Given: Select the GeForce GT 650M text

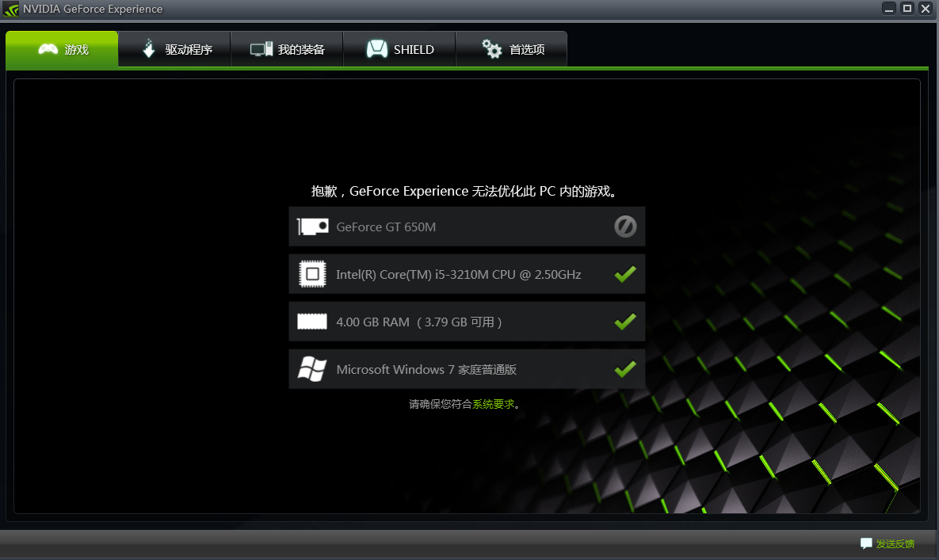Looking at the screenshot, I should click(386, 227).
